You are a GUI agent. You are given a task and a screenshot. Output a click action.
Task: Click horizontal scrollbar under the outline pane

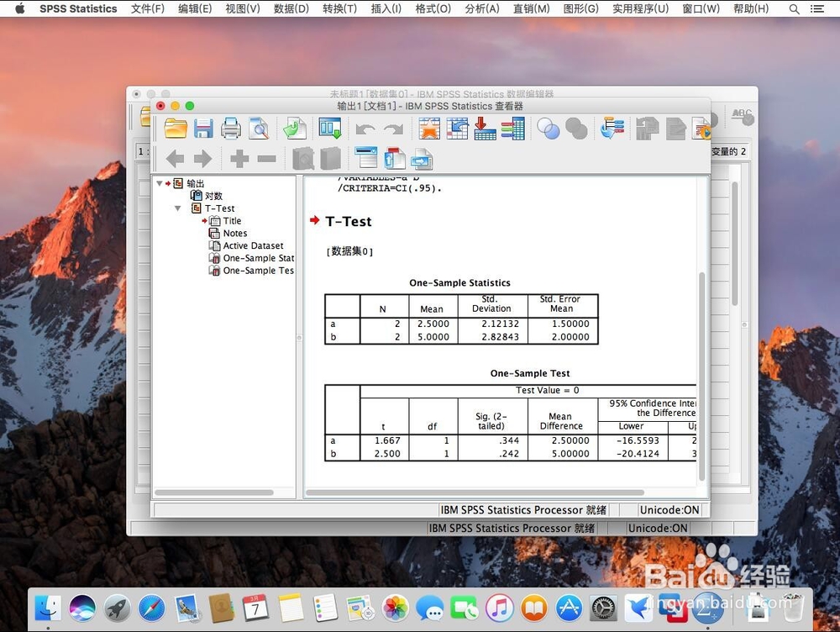tap(213, 492)
